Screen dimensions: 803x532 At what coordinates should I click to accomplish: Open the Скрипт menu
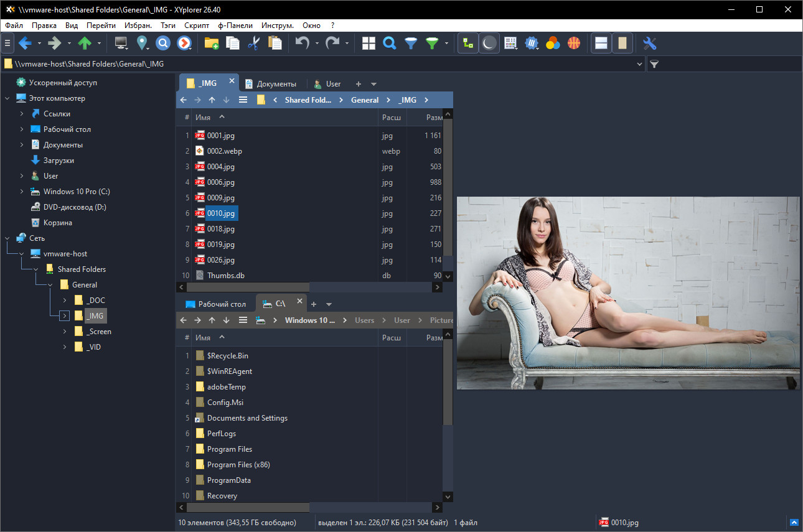point(197,26)
